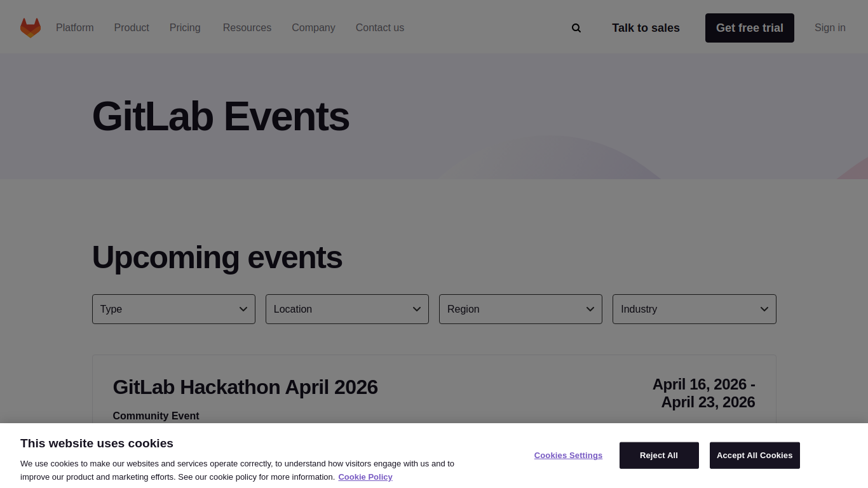Expand the Type filter dropdown
The image size is (868, 488).
173,309
